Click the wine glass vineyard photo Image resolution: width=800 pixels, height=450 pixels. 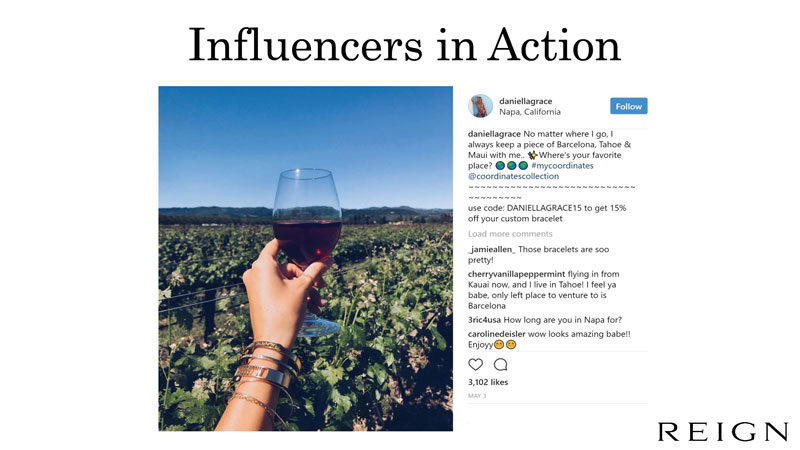305,258
